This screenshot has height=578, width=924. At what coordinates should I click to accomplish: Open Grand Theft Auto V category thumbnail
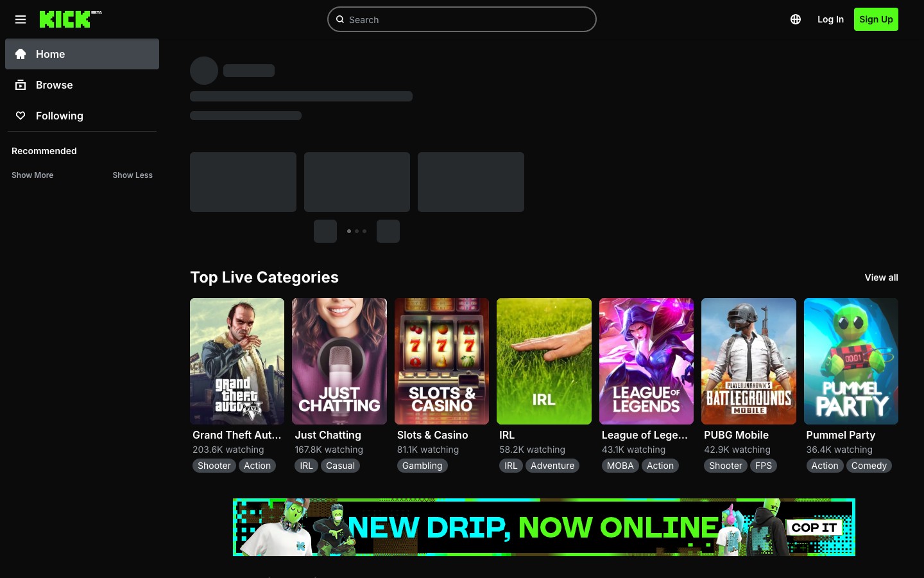(x=237, y=361)
